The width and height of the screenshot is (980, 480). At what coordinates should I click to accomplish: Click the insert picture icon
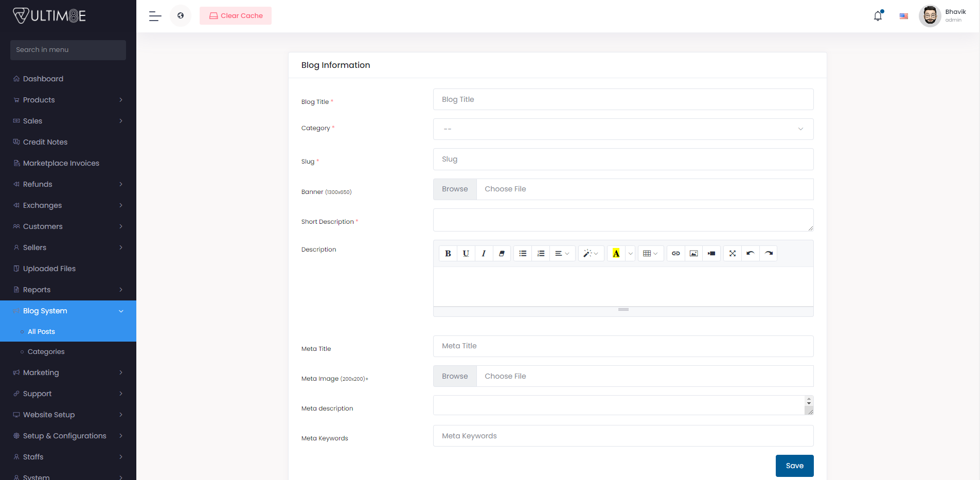(693, 254)
